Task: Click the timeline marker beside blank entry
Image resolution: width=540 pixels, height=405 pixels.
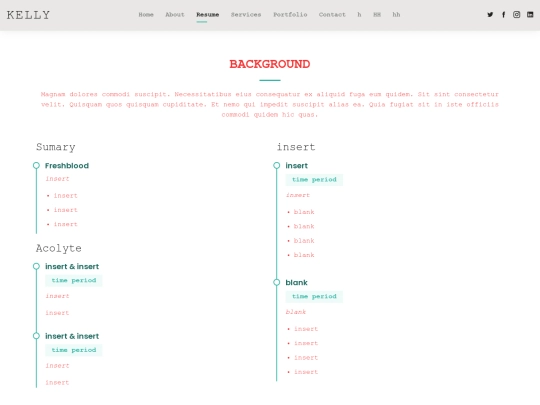Action: coord(277,282)
